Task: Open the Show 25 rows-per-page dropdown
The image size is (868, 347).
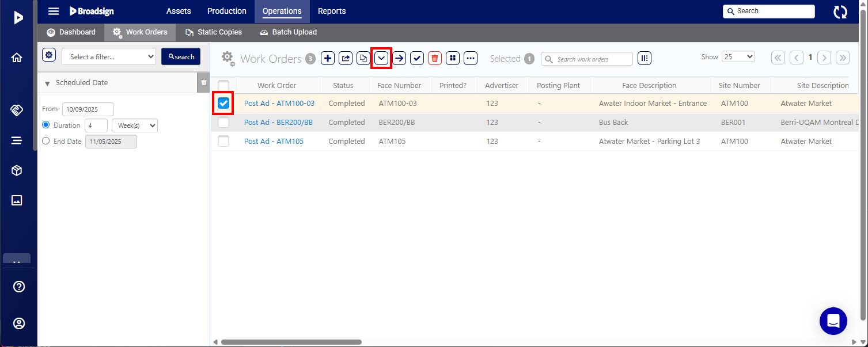Action: [738, 57]
